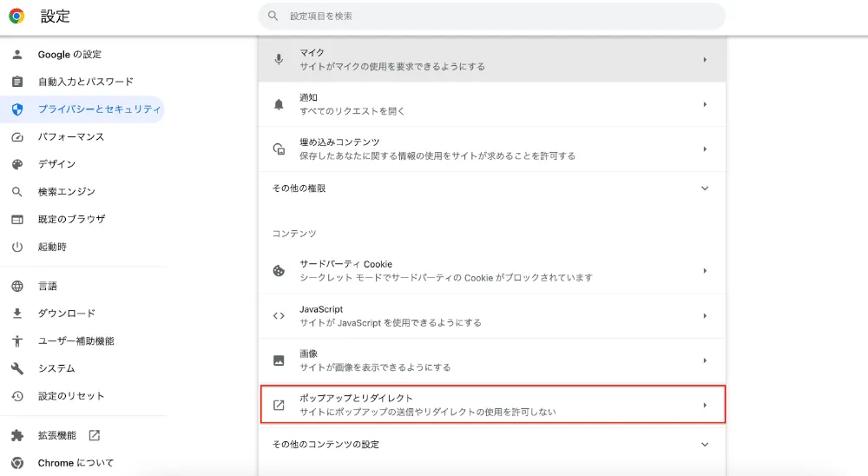This screenshot has height=476, width=868.
Task: Click the 通知 row title
Action: [x=308, y=97]
